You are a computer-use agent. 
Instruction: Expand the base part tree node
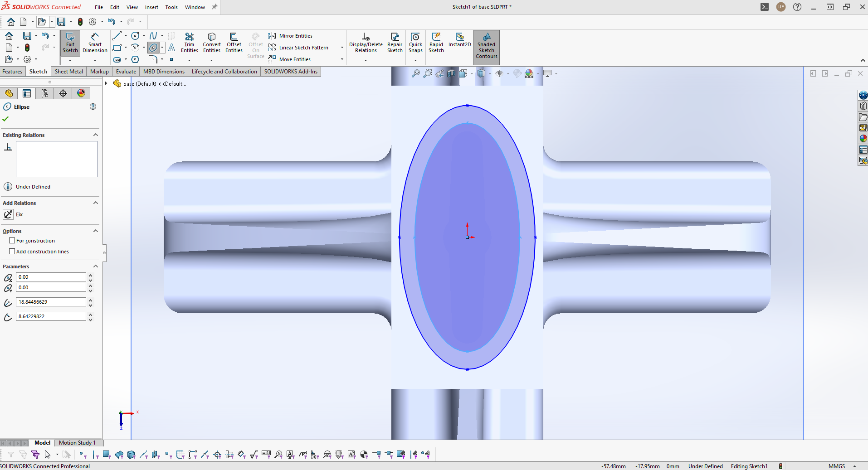click(x=106, y=83)
